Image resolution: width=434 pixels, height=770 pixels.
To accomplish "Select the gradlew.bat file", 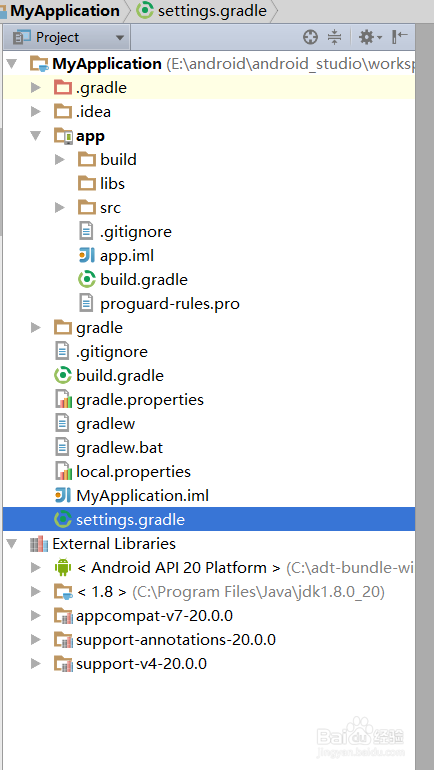I will (x=119, y=448).
